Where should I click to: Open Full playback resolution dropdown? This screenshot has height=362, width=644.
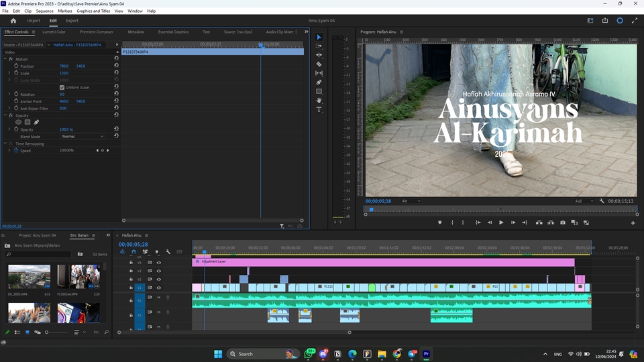click(584, 201)
